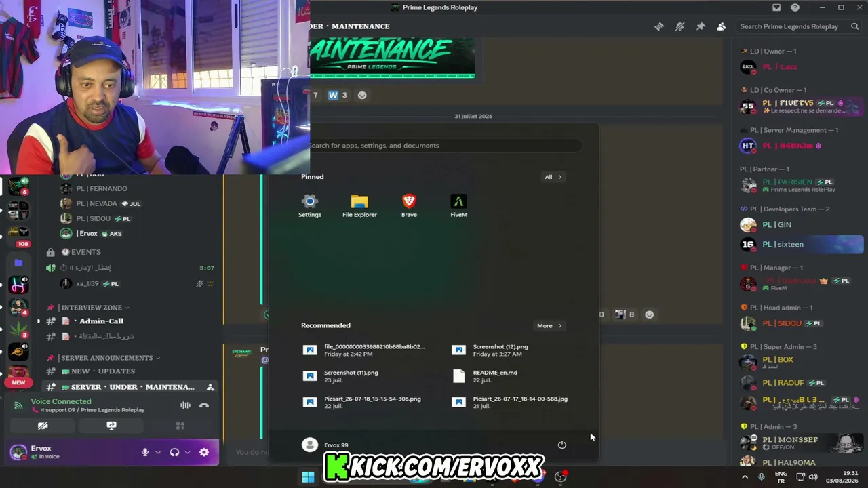Viewport: 868px width, 488px height.
Task: Open server folder icon in server list
Action: 18,262
